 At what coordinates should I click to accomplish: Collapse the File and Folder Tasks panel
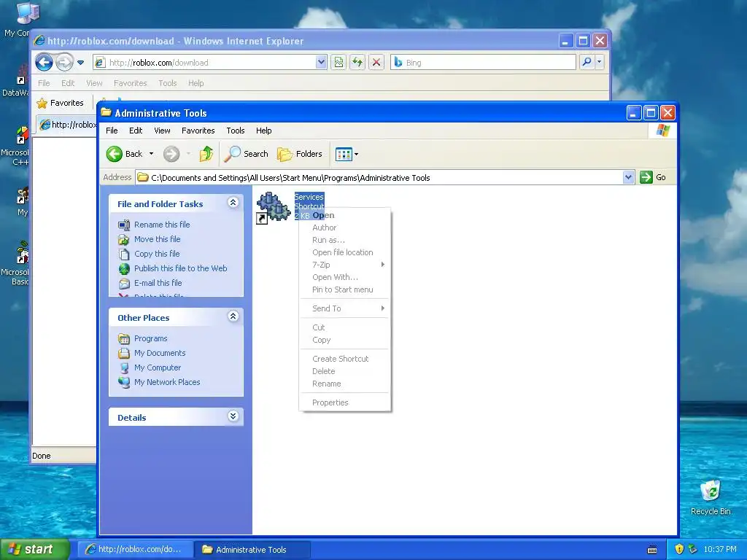click(x=233, y=203)
